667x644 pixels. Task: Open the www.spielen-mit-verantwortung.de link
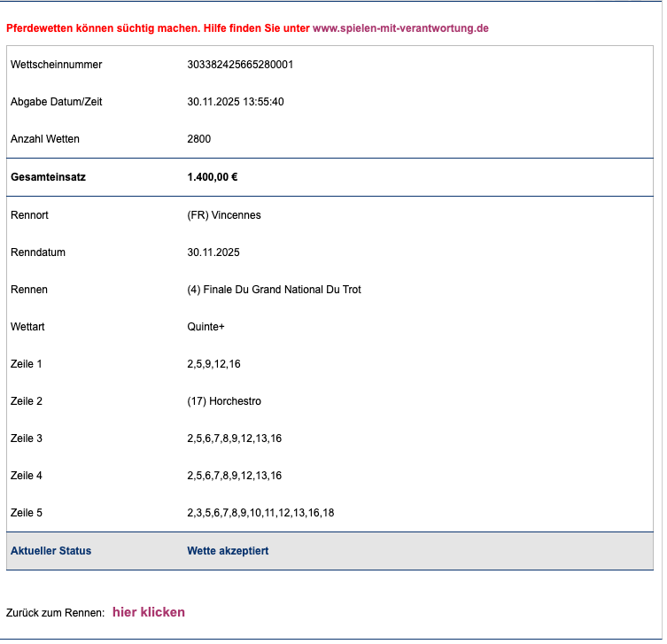400,28
